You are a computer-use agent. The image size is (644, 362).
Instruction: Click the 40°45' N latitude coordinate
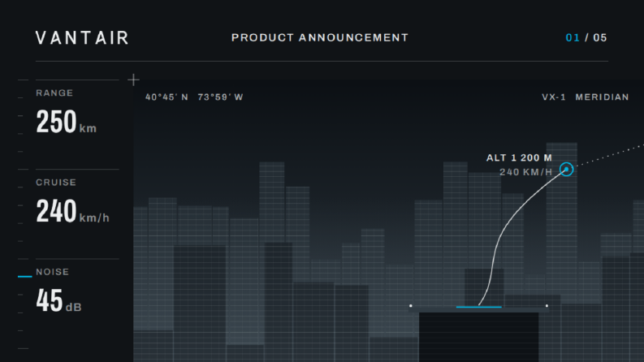[166, 97]
